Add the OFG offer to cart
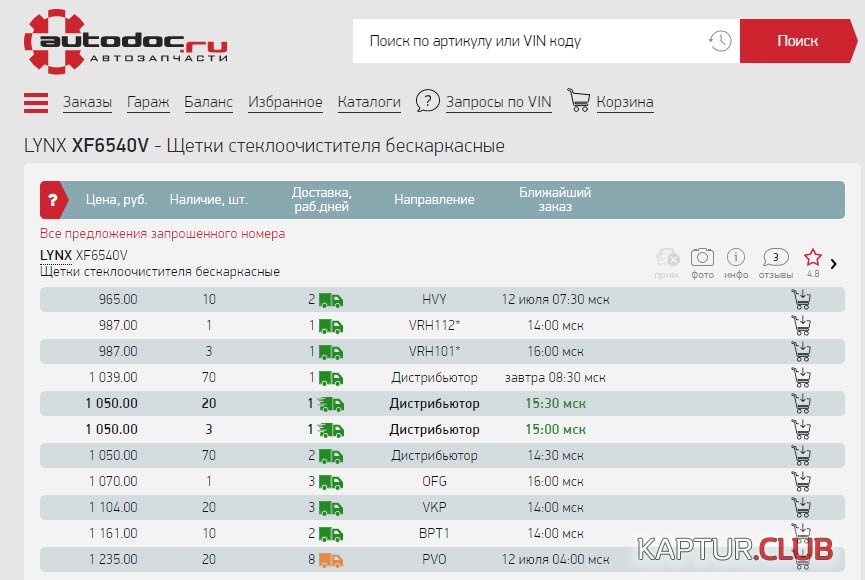865x580 pixels. click(801, 481)
